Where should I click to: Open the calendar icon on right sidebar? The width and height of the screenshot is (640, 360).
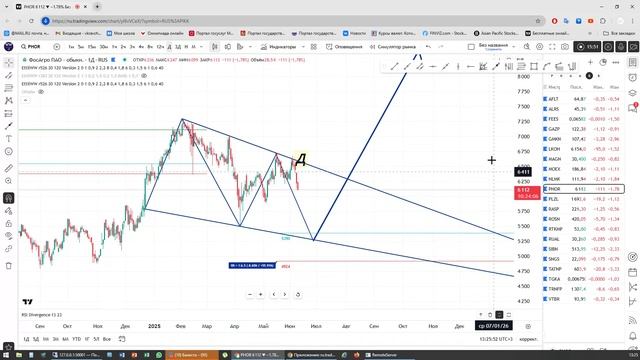point(633,272)
